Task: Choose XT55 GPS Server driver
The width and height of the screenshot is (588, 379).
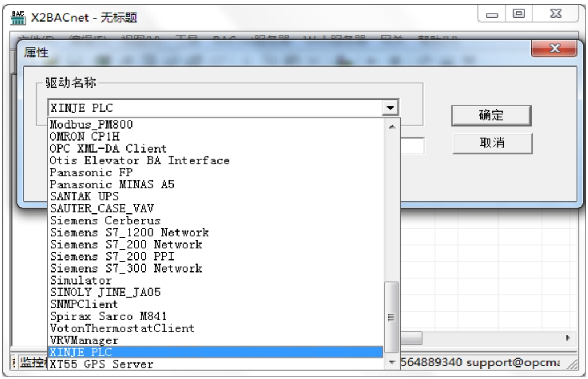Action: 216,364
